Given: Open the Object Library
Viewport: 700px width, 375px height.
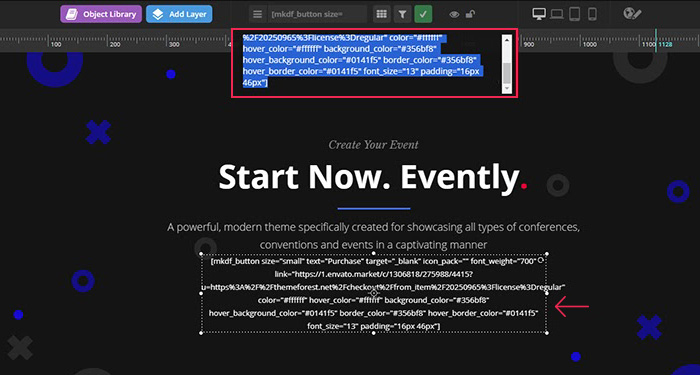Looking at the screenshot, I should pos(101,14).
